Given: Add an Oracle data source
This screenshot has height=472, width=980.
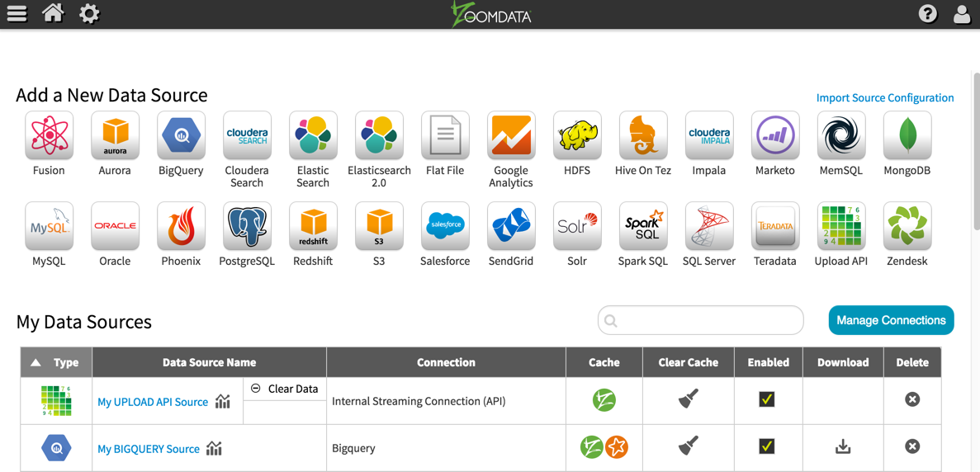Looking at the screenshot, I should click(115, 225).
